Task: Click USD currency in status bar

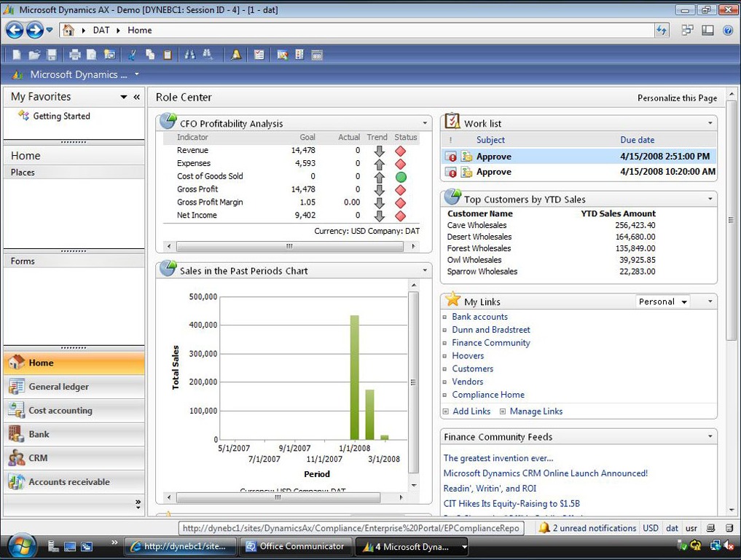Action: pos(651,528)
